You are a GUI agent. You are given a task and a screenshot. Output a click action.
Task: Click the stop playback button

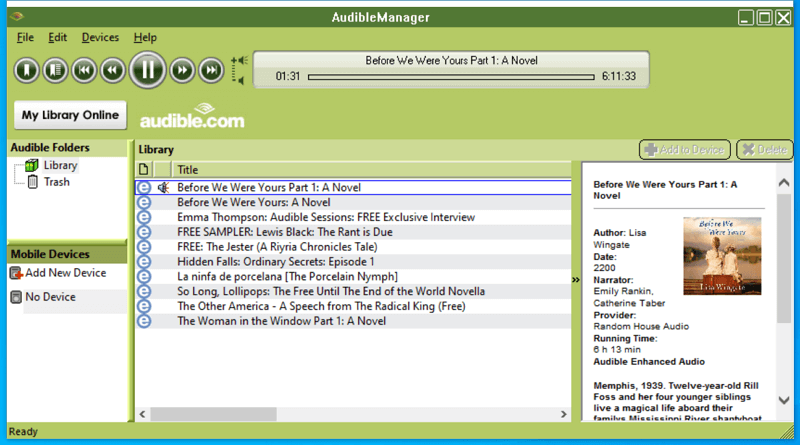pyautogui.click(x=26, y=70)
